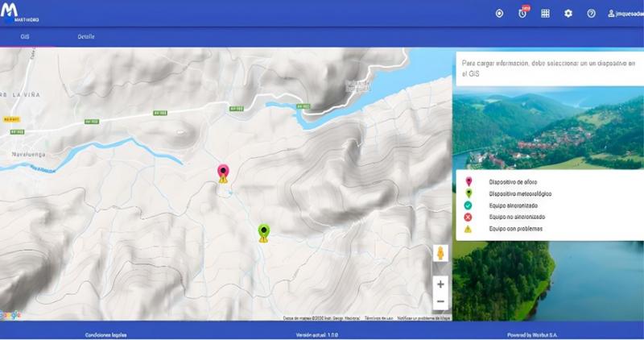Open the Condiciones legales link

(x=105, y=334)
